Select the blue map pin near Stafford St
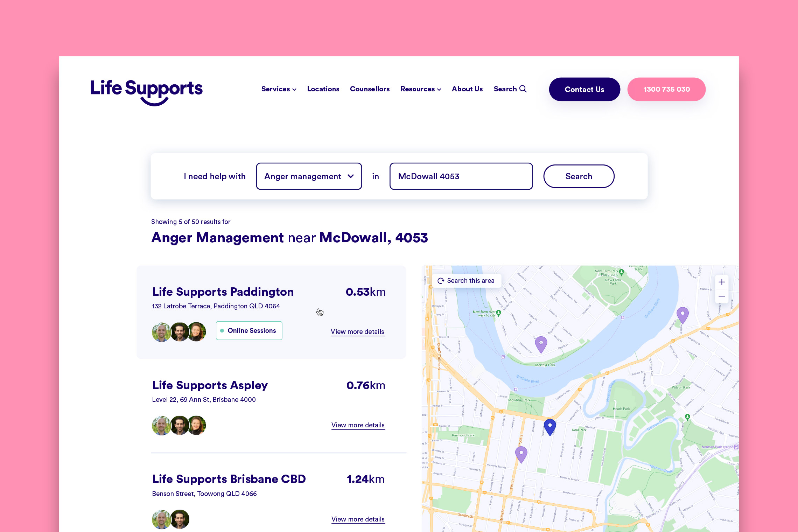The image size is (798, 532). click(x=549, y=425)
